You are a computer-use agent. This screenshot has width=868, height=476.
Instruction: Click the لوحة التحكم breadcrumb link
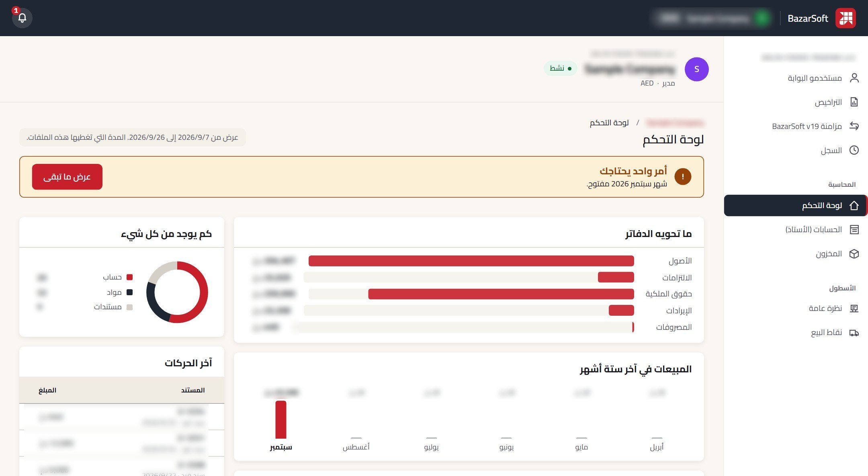609,123
